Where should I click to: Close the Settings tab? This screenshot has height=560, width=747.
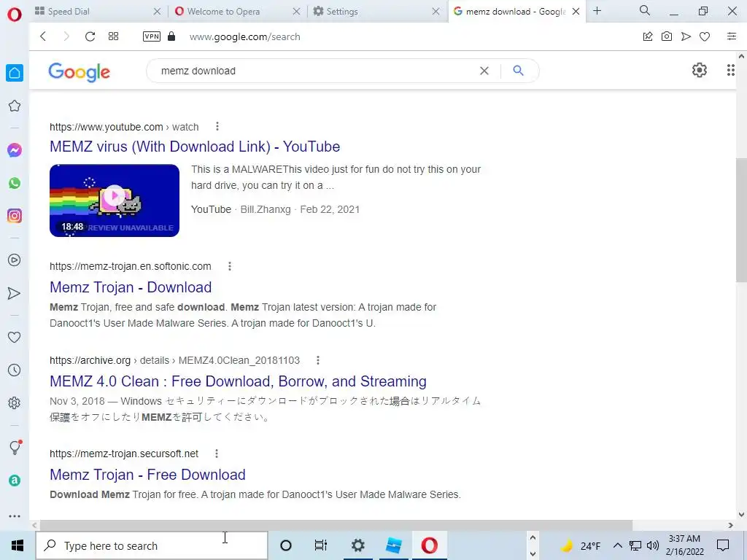tap(436, 12)
